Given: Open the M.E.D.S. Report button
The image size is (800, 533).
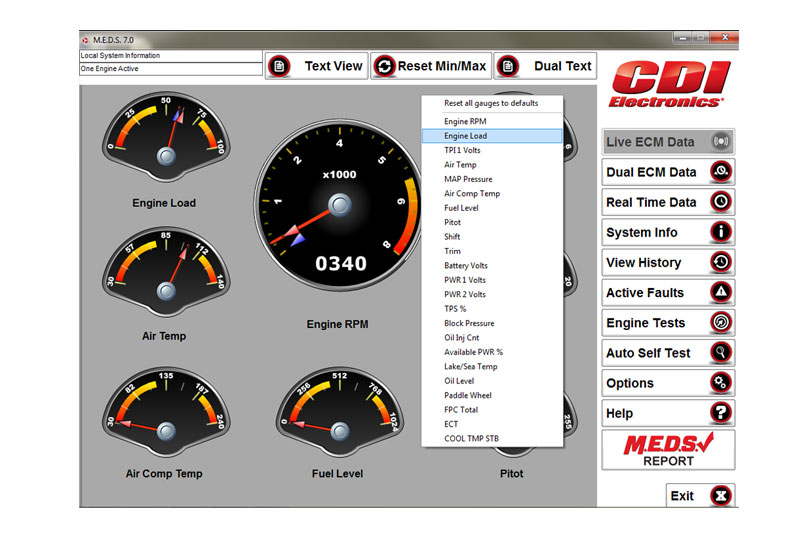Looking at the screenshot, I should 667,450.
